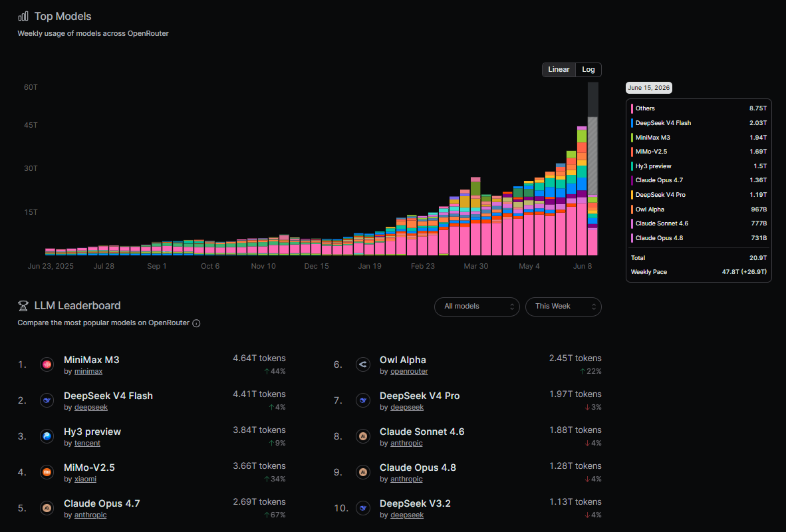
Task: Click the gray hatched projected bar for June 15
Action: pos(592,156)
